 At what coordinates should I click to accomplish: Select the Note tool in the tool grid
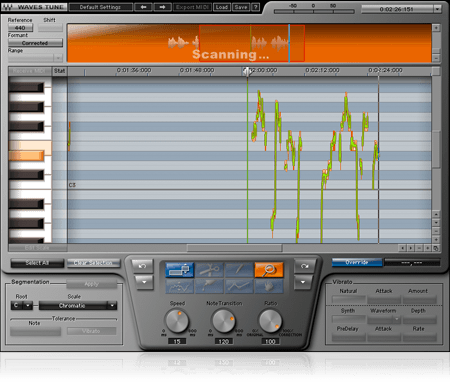tap(179, 270)
